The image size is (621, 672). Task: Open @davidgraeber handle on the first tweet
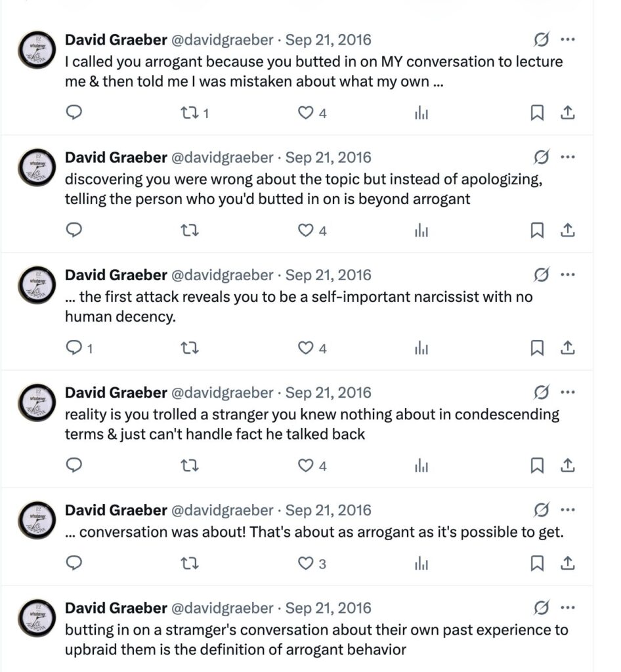222,40
